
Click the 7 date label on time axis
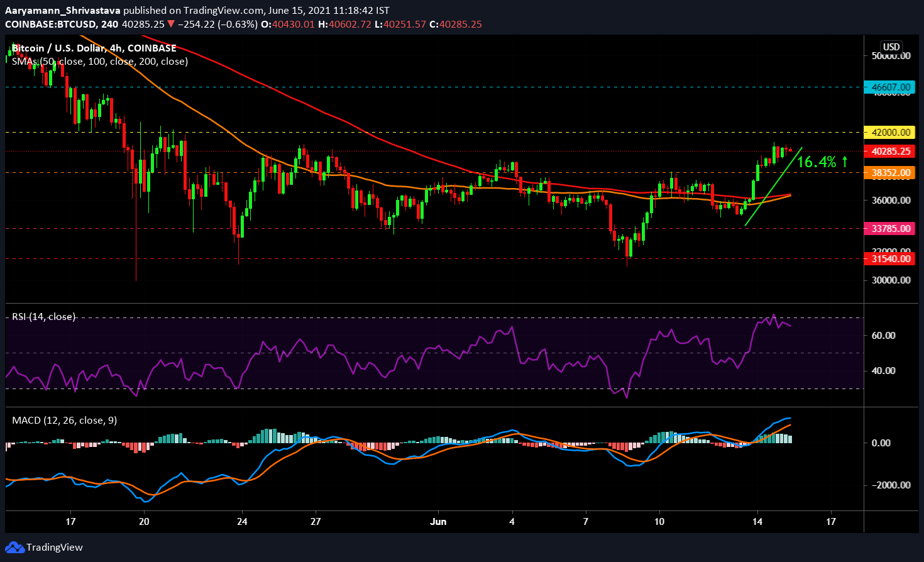tap(586, 521)
